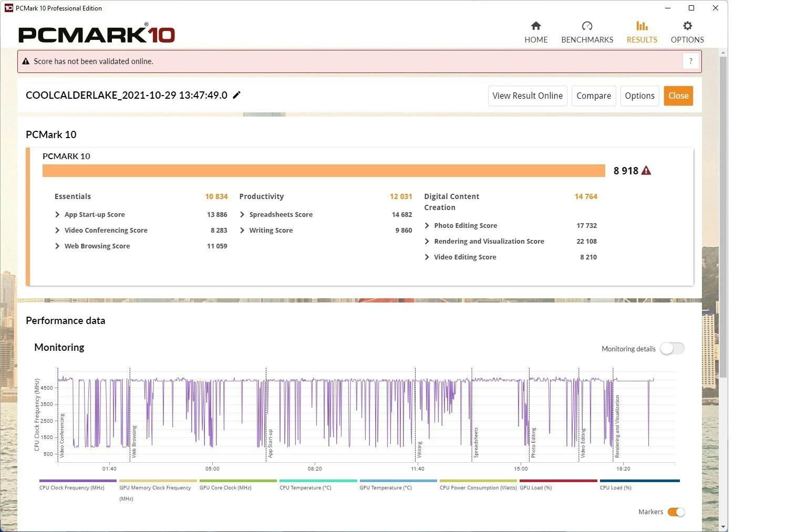
Task: Click the Home icon in navigation
Action: click(535, 26)
